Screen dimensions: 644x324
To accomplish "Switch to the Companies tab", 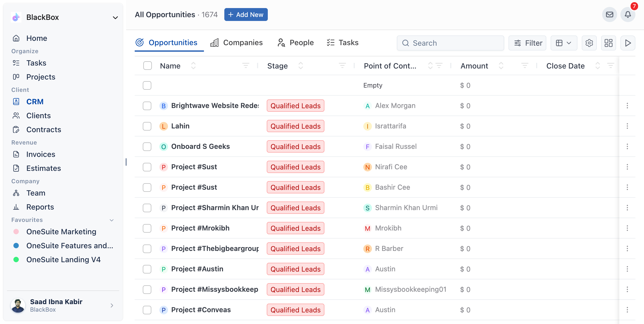I will (236, 43).
